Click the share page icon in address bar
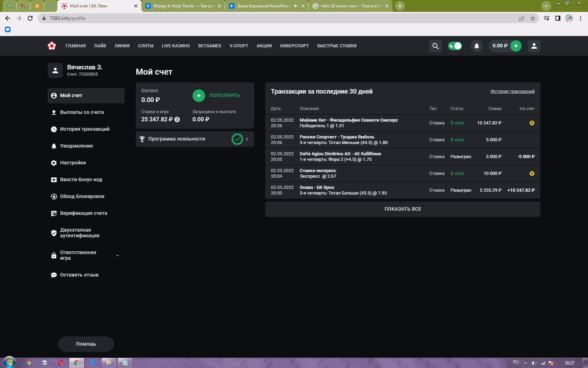 pos(521,18)
